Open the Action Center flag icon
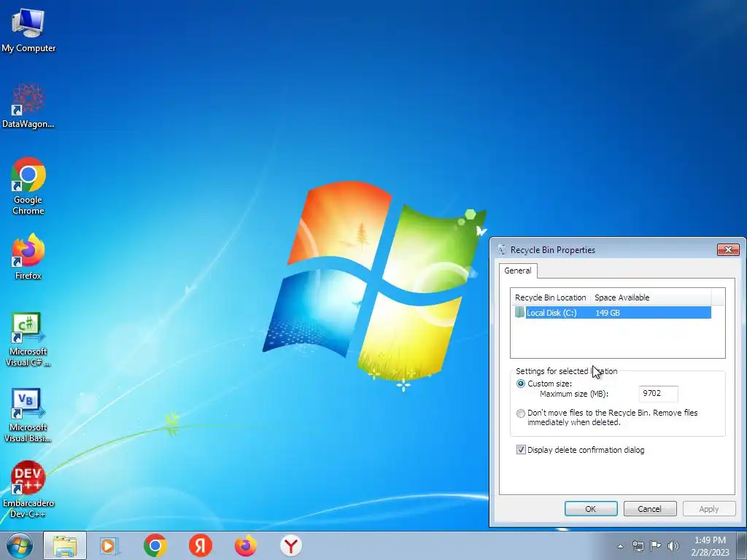 (656, 546)
